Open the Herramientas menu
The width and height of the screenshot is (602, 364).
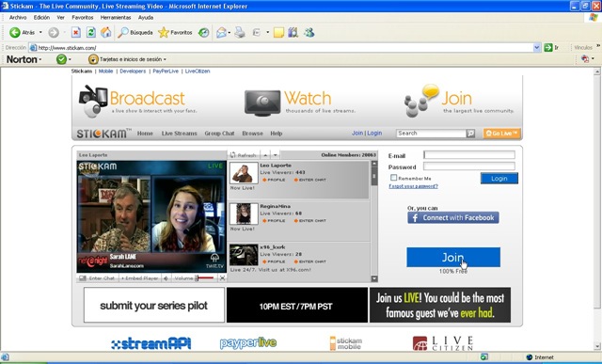[116, 17]
